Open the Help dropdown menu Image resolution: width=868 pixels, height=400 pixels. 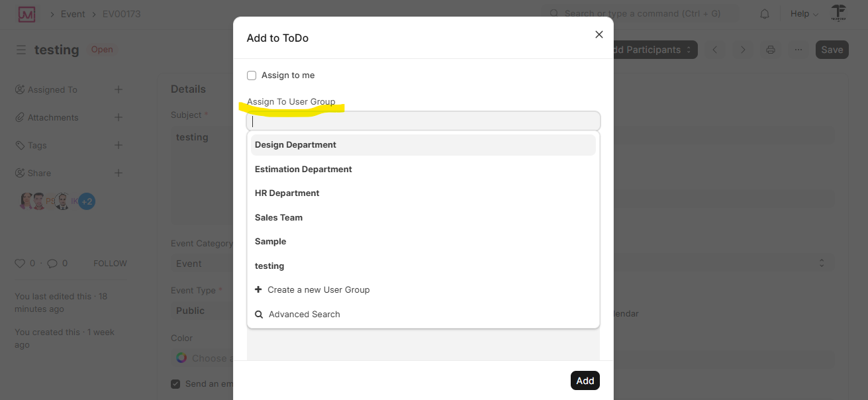coord(804,14)
